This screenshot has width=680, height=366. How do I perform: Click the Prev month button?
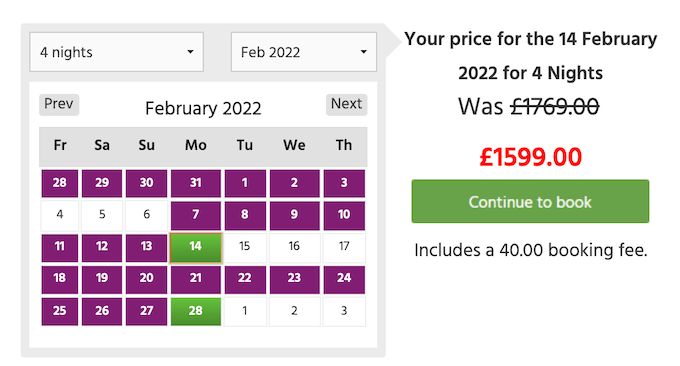point(59,105)
